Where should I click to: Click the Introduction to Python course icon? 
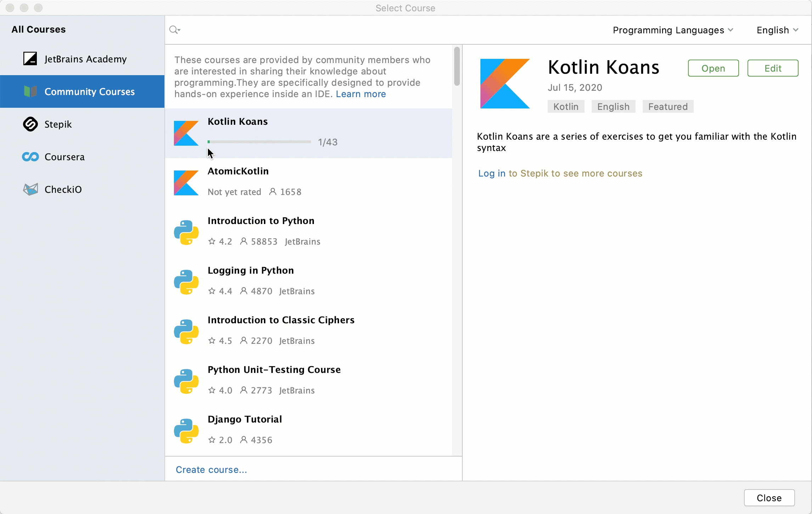(x=186, y=233)
